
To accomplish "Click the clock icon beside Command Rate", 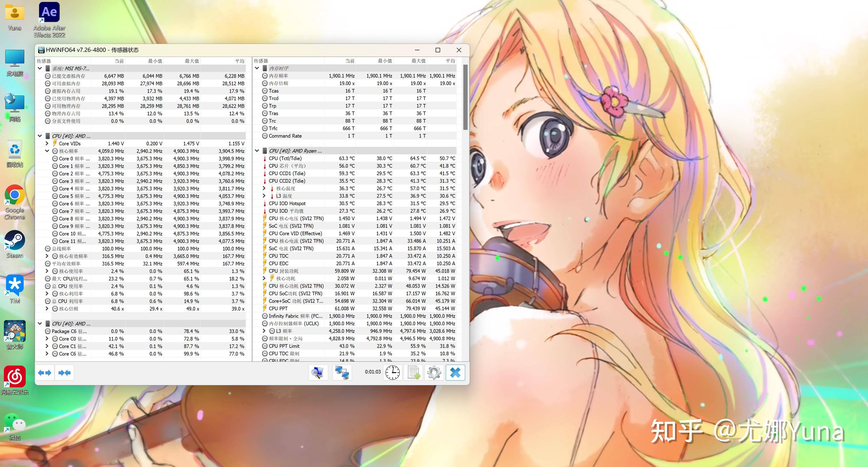I will [x=265, y=136].
